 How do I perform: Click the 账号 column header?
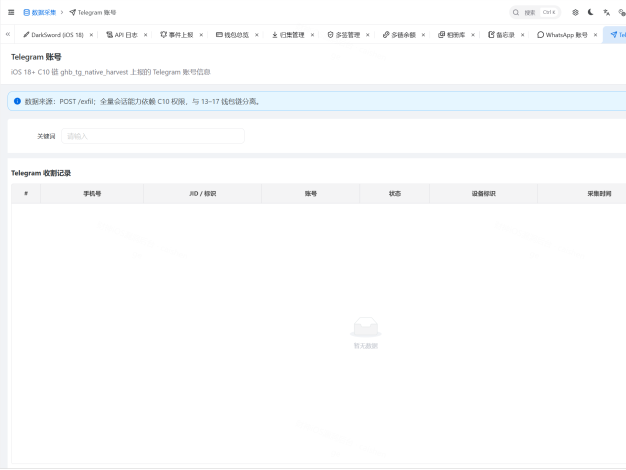click(311, 194)
